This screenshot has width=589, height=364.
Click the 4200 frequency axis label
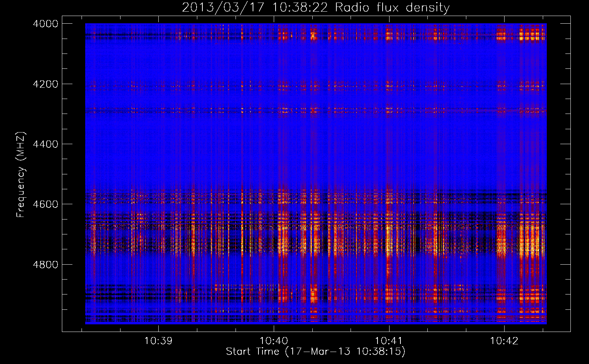pos(46,84)
